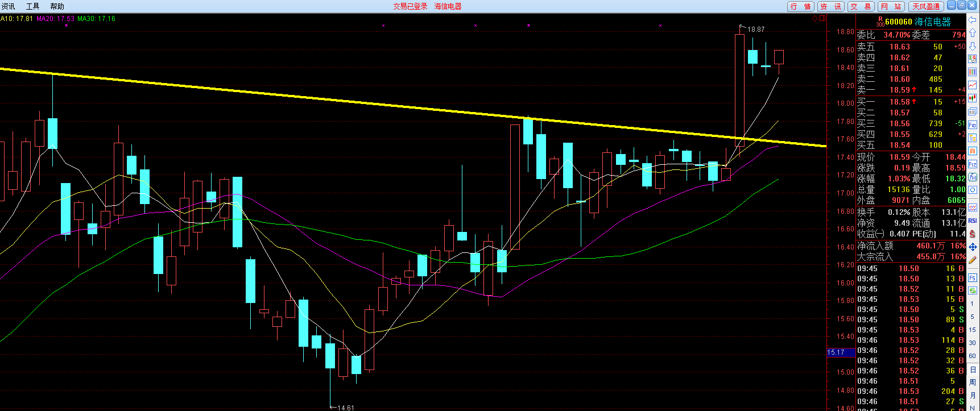Click the down arrow next stock icon

tap(973, 46)
